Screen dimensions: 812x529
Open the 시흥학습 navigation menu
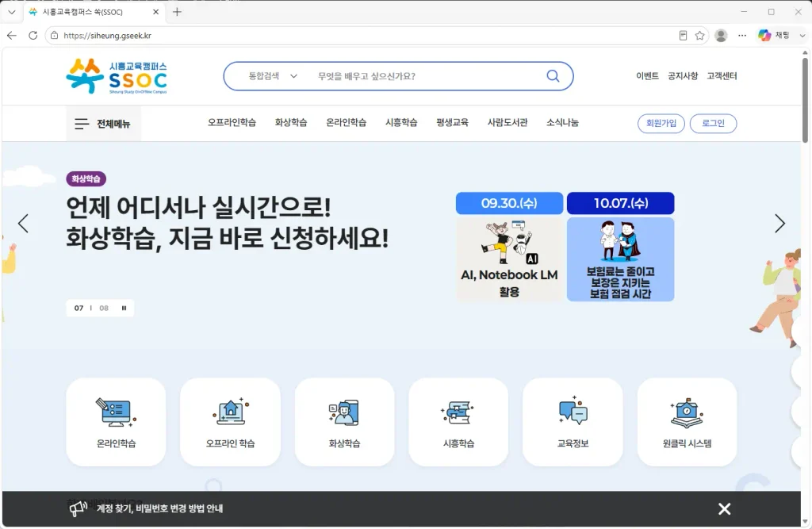point(401,123)
